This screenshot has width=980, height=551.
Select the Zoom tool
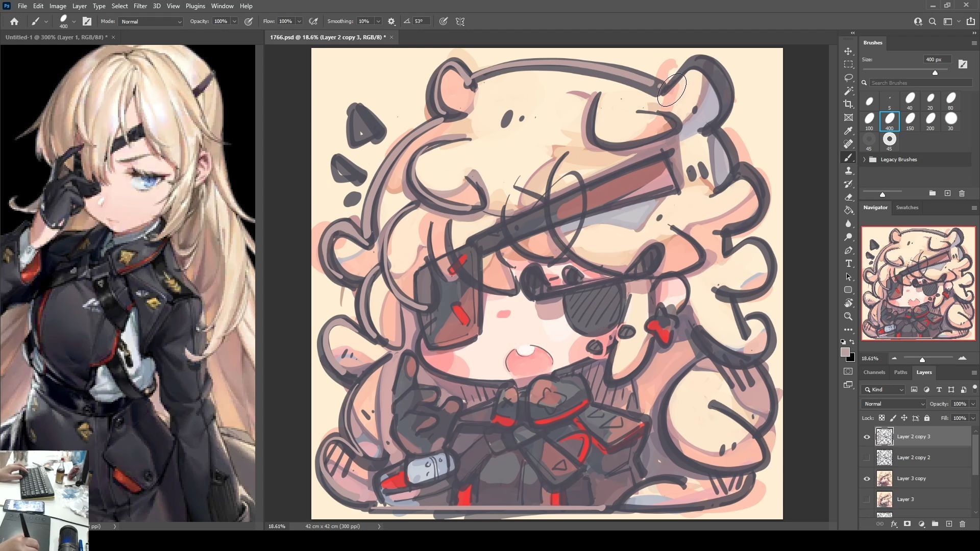coord(848,316)
